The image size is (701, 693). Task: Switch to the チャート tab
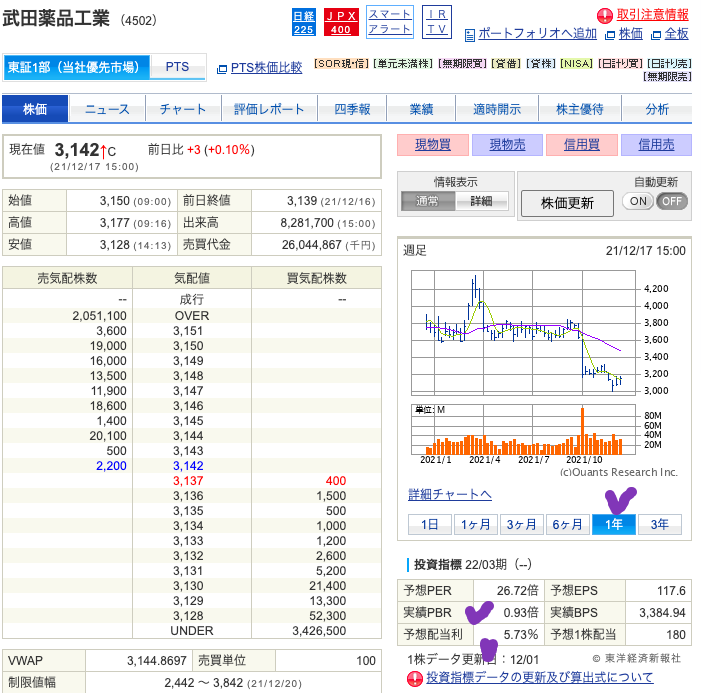183,109
